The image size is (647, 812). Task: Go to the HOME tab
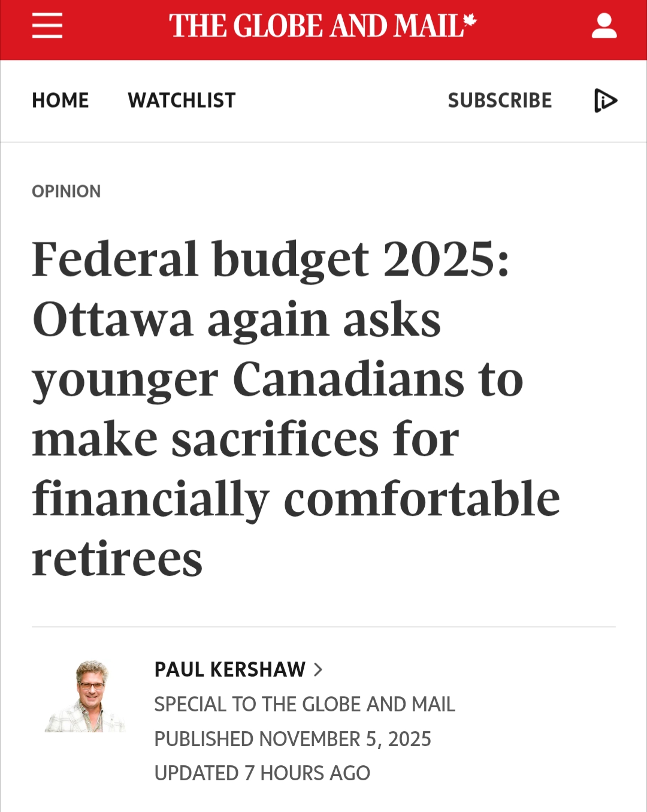pos(61,100)
